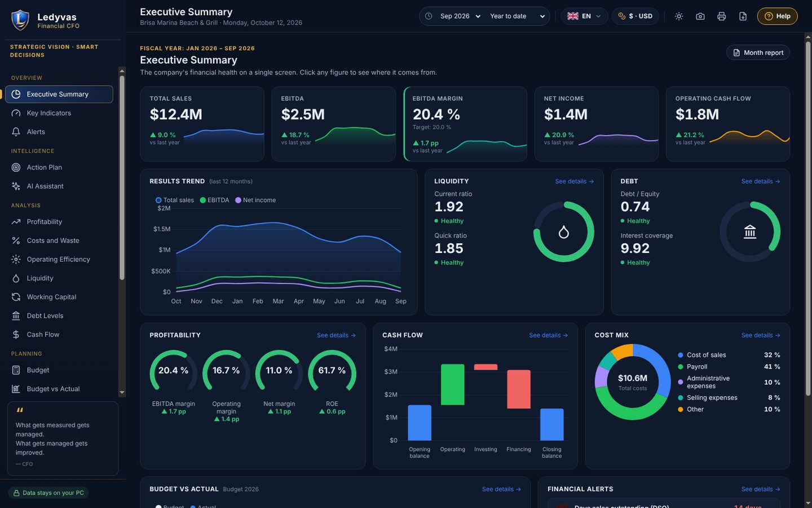
Task: Click the Key Indicators gauge icon
Action: pos(16,113)
